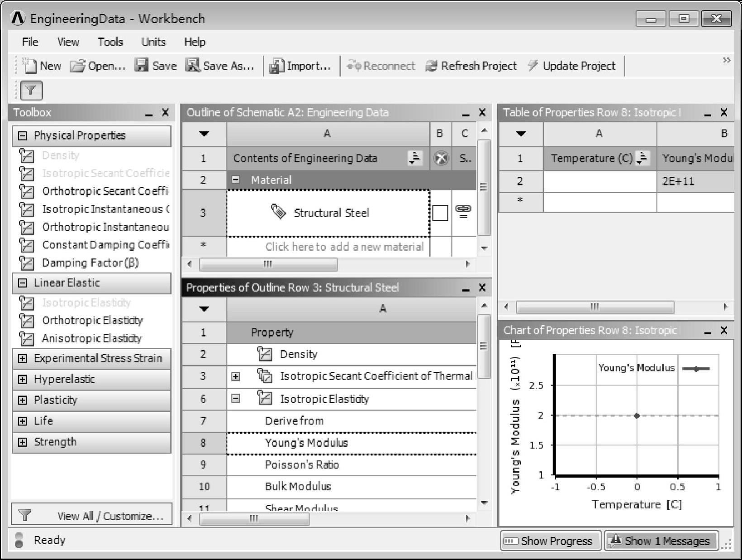
Task: Open the Tools menu
Action: 110,42
